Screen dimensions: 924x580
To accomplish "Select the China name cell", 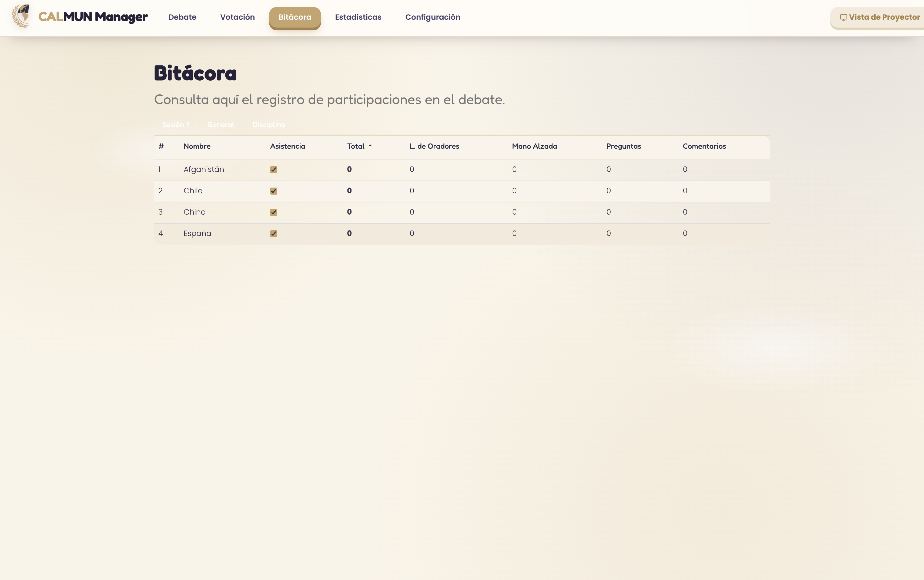I will 194,212.
